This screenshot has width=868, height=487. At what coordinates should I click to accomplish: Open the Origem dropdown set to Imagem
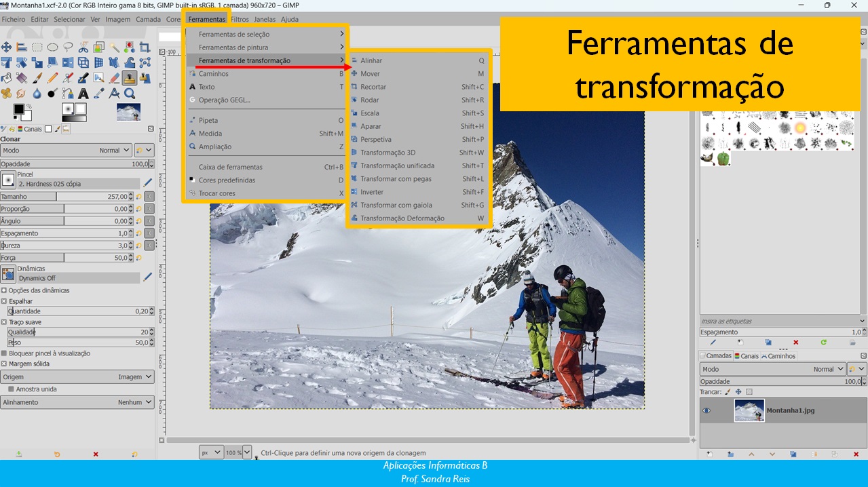point(77,376)
